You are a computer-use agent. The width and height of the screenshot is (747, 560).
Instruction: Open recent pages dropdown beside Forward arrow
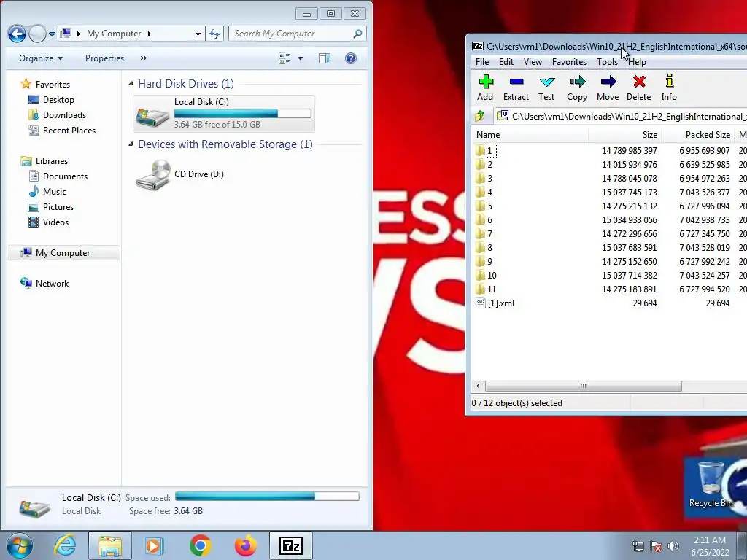coord(52,34)
